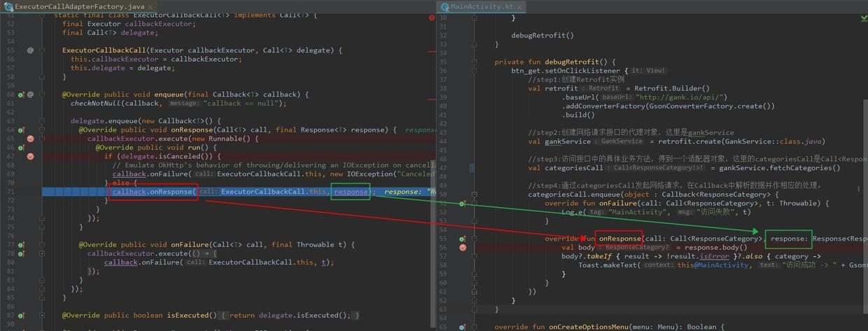Click the override gutter icon on line 78
The width and height of the screenshot is (868, 331).
[x=21, y=253]
